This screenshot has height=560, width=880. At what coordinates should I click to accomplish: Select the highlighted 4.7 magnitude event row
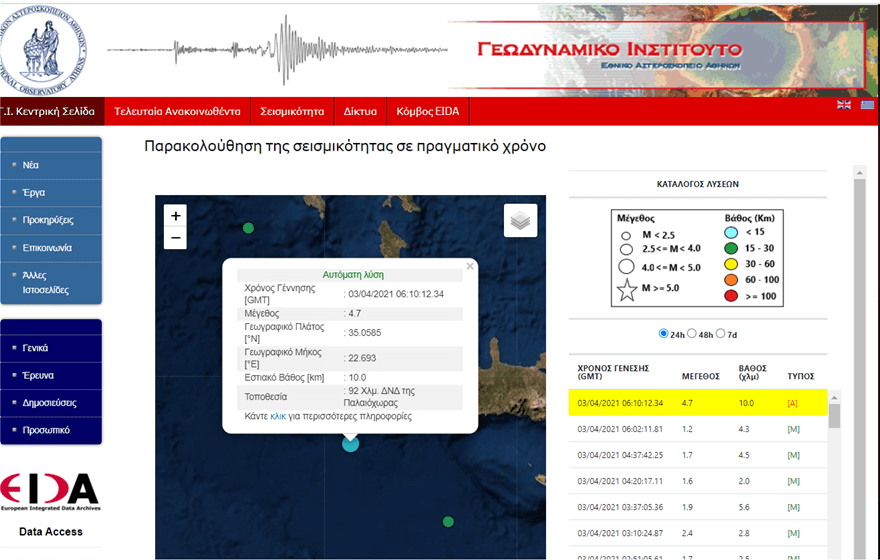697,402
